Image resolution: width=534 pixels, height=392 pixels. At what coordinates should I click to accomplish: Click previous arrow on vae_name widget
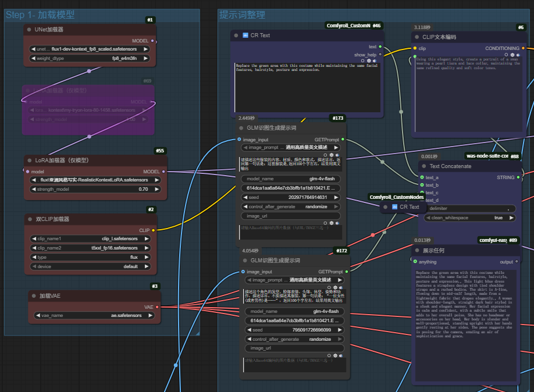[x=38, y=315]
